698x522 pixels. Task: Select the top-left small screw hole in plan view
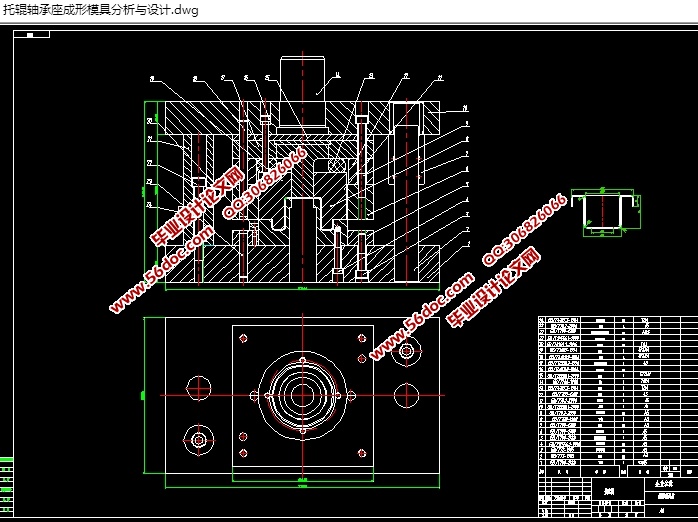point(243,338)
